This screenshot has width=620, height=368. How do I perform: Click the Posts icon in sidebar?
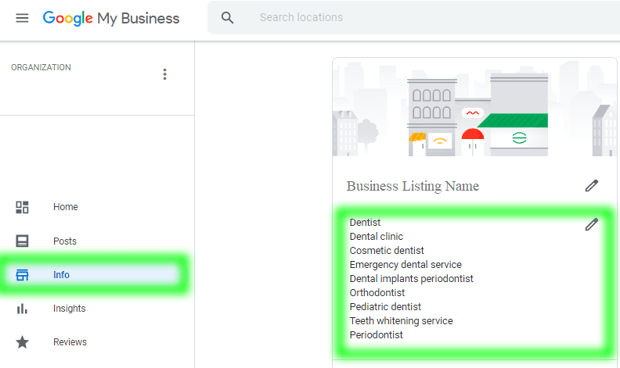click(22, 241)
